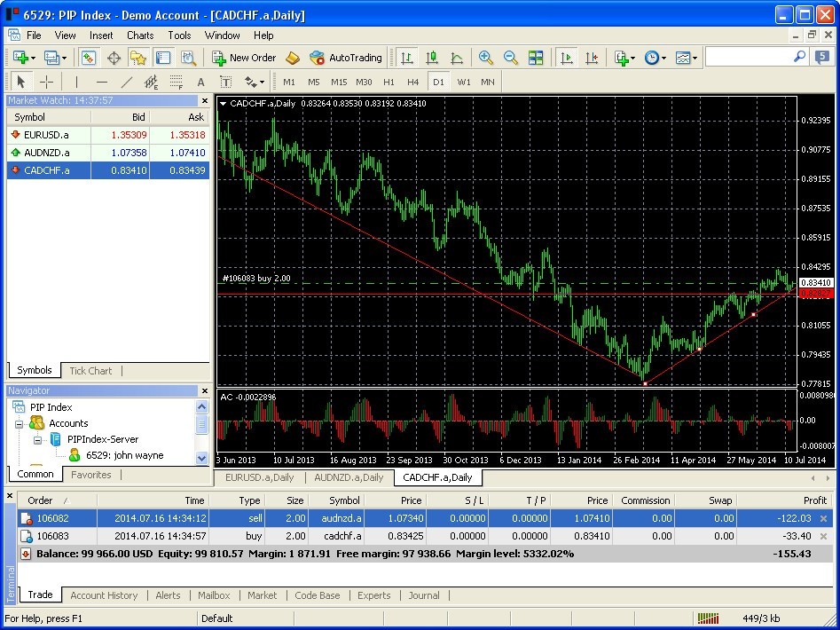Viewport: 840px width, 630px height.
Task: Select the Draw Horizontal Line tool
Action: pyautogui.click(x=102, y=82)
